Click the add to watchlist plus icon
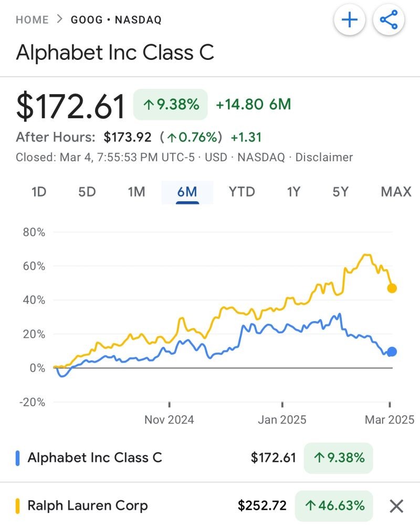The image size is (420, 525). [350, 19]
